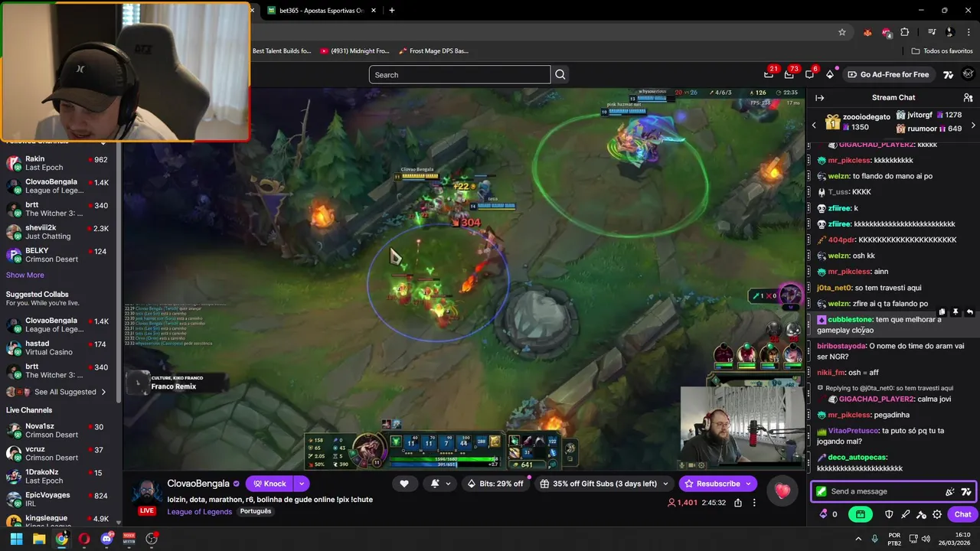Toggle the Windows microphone tray icon

(874, 539)
